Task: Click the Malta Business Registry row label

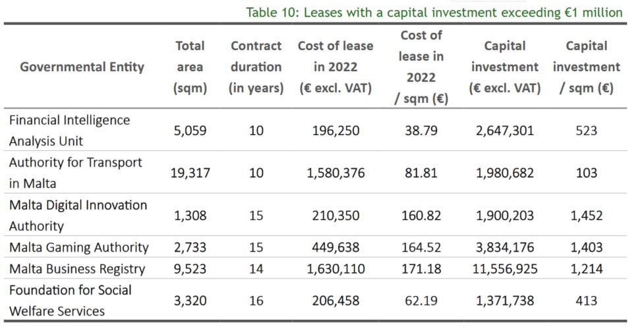Action: point(76,269)
